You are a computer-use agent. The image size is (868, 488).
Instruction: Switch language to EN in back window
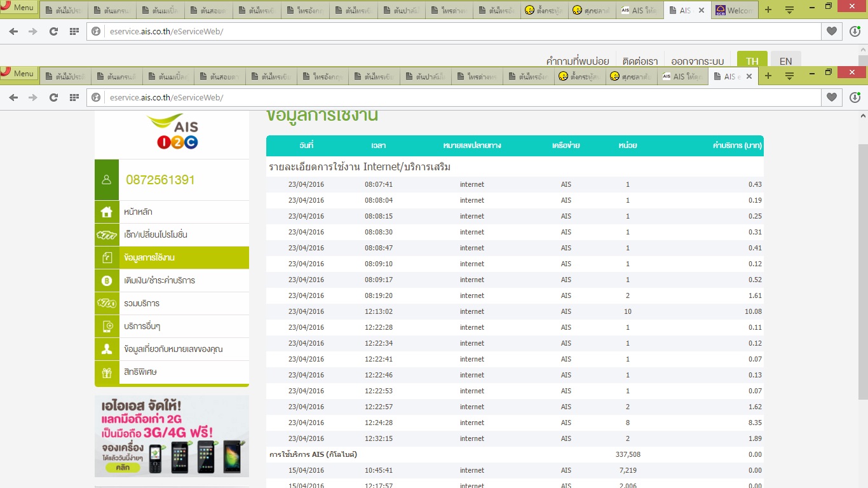point(786,59)
